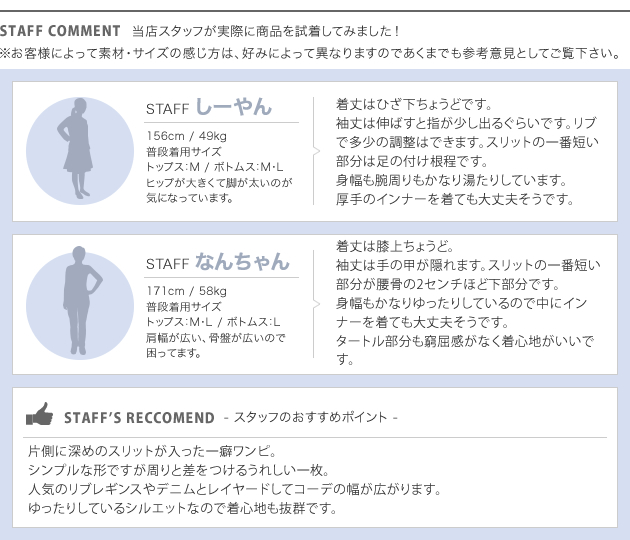Click the thumbs-up icon beside STAFF'S RECCOMEND

(39, 414)
